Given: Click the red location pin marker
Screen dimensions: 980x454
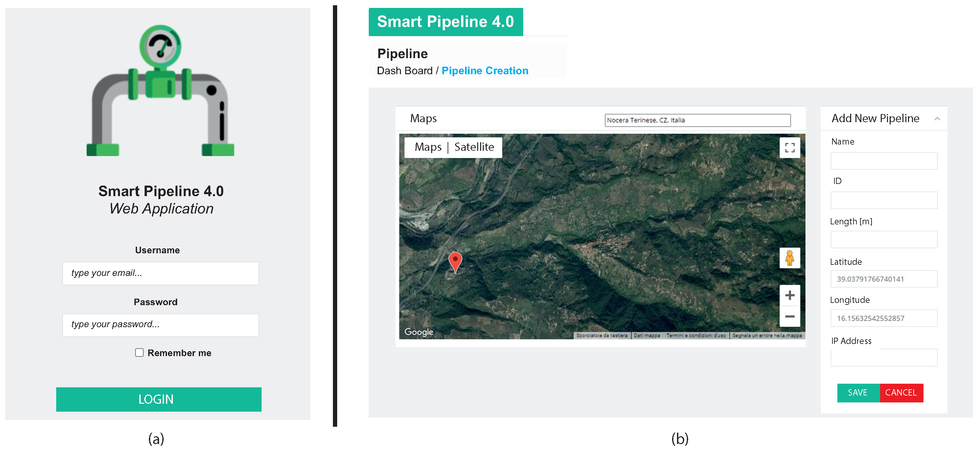Looking at the screenshot, I should click(x=455, y=261).
